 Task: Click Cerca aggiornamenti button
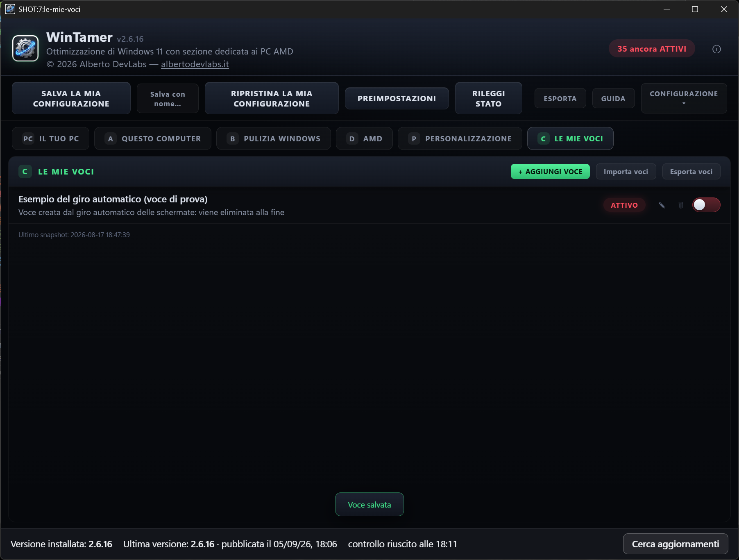pos(676,544)
